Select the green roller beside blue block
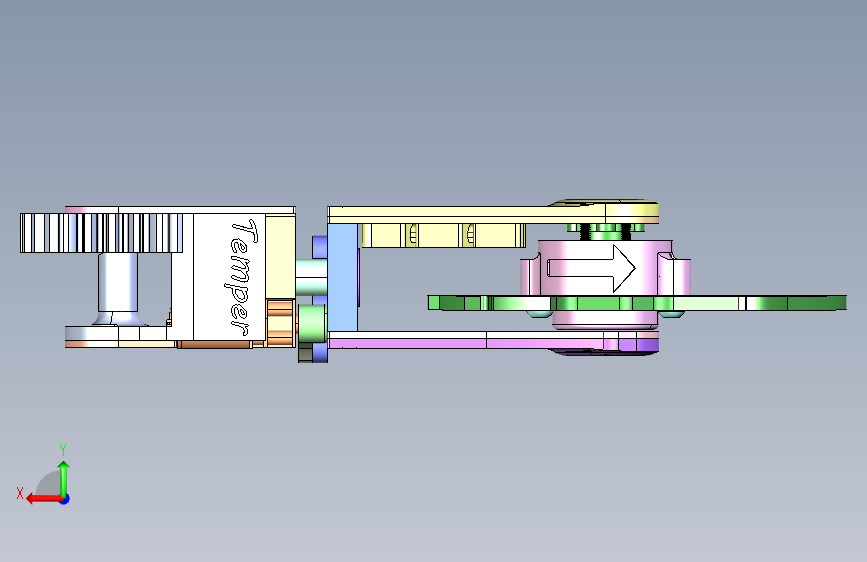Viewport: 867px width, 562px height. [x=312, y=323]
